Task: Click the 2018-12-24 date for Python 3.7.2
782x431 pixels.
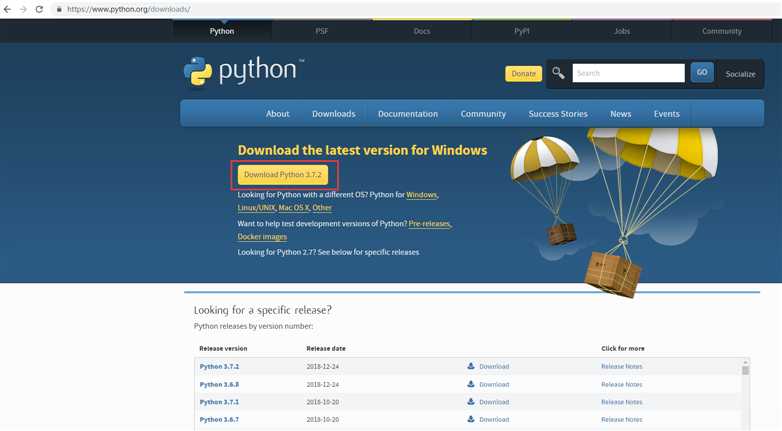Action: point(323,366)
